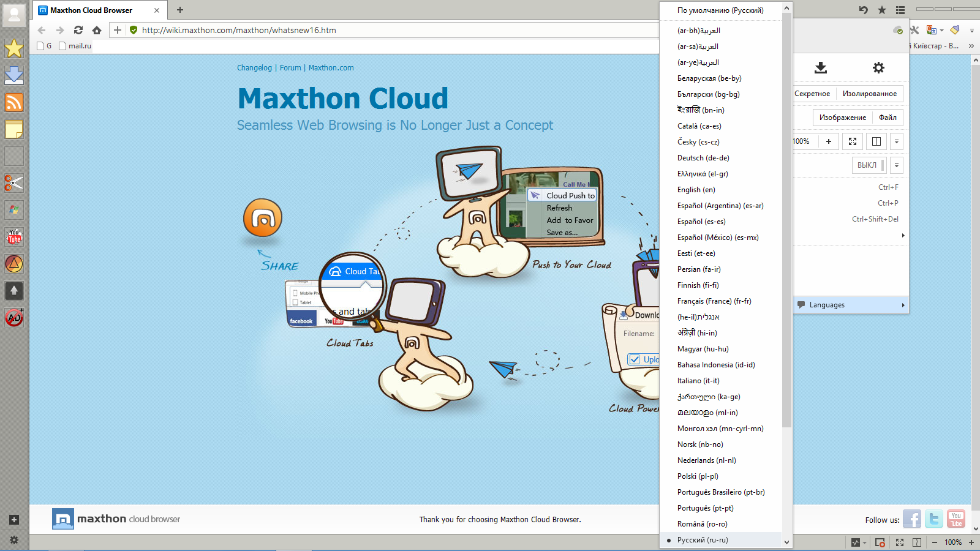
Task: Click the scissors screen capture icon
Action: pyautogui.click(x=13, y=182)
